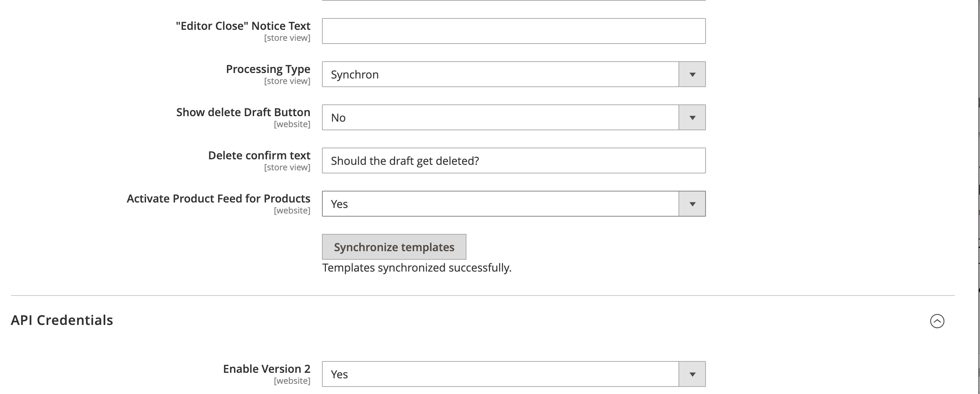Screen dimensions: 980x394
Task: Click the Delete confirm text label
Action: tap(259, 155)
